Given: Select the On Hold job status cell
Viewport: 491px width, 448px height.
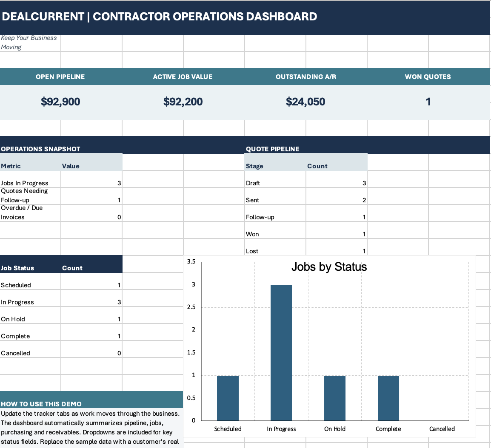Looking at the screenshot, I should [x=30, y=315].
